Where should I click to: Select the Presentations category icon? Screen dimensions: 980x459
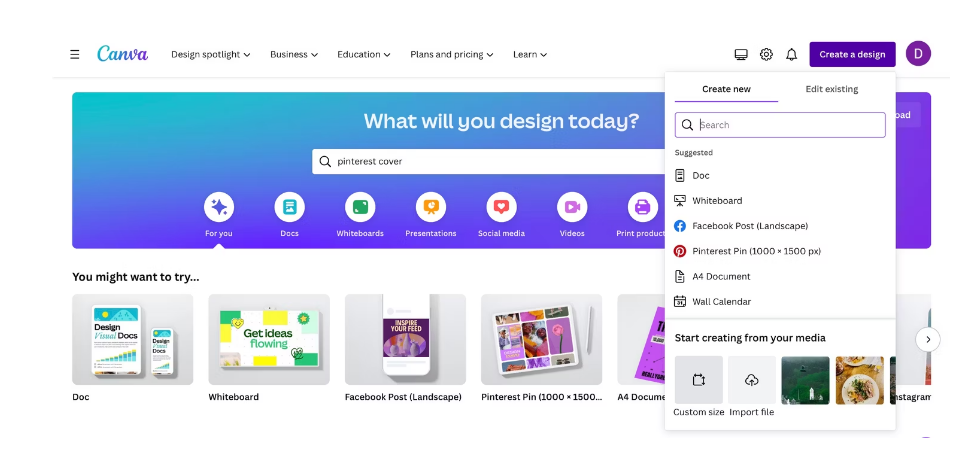[x=431, y=207]
